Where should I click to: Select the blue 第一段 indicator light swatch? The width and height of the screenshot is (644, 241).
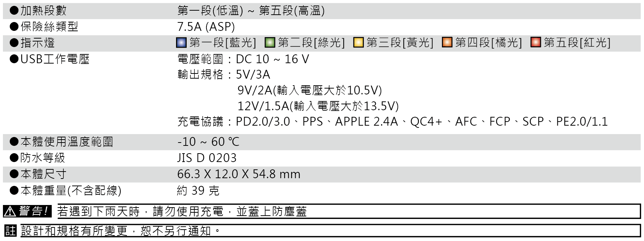pos(182,43)
